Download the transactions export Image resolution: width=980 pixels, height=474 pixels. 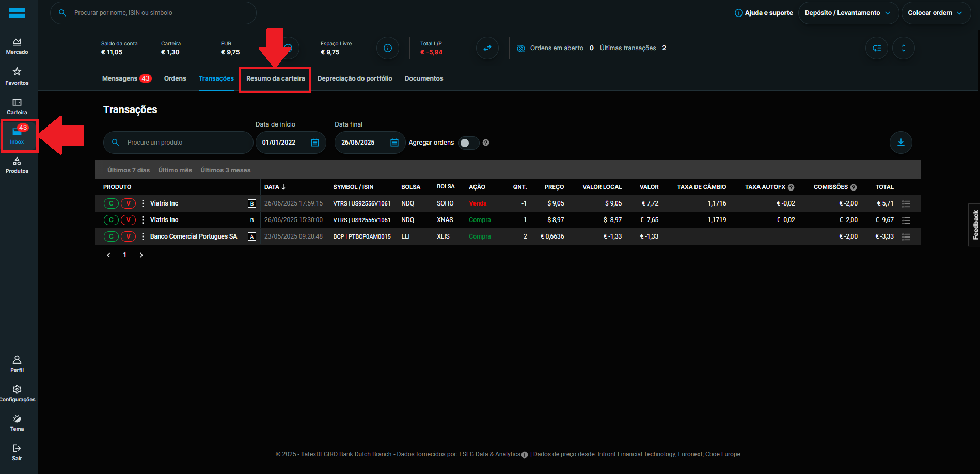coord(901,143)
